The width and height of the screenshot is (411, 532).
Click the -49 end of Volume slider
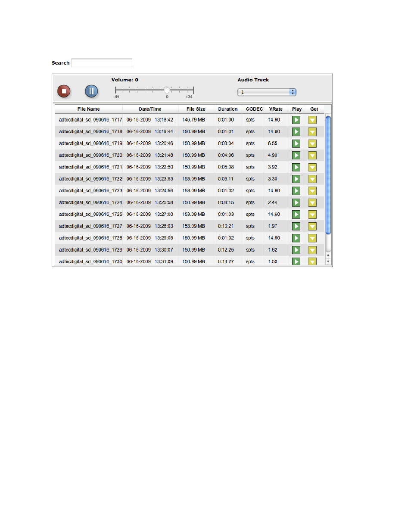(x=115, y=90)
